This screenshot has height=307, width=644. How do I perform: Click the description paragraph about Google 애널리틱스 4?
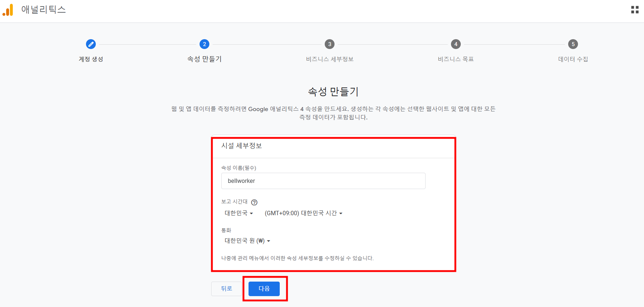click(x=333, y=113)
